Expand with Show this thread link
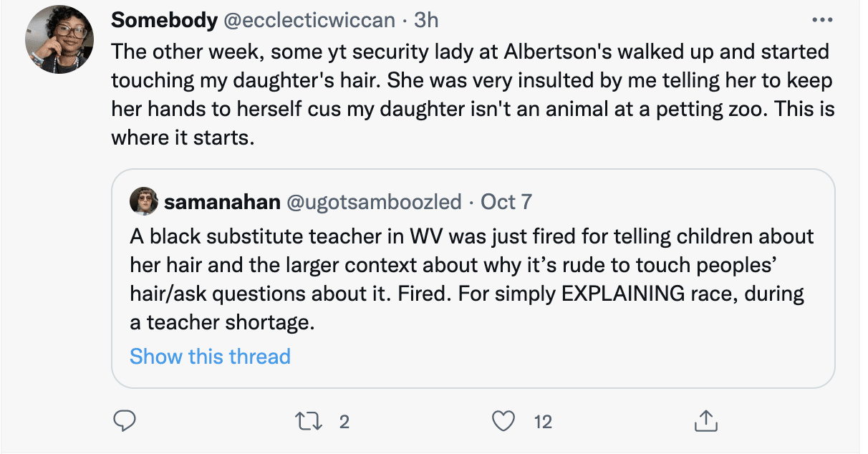The width and height of the screenshot is (868, 454). coord(210,356)
